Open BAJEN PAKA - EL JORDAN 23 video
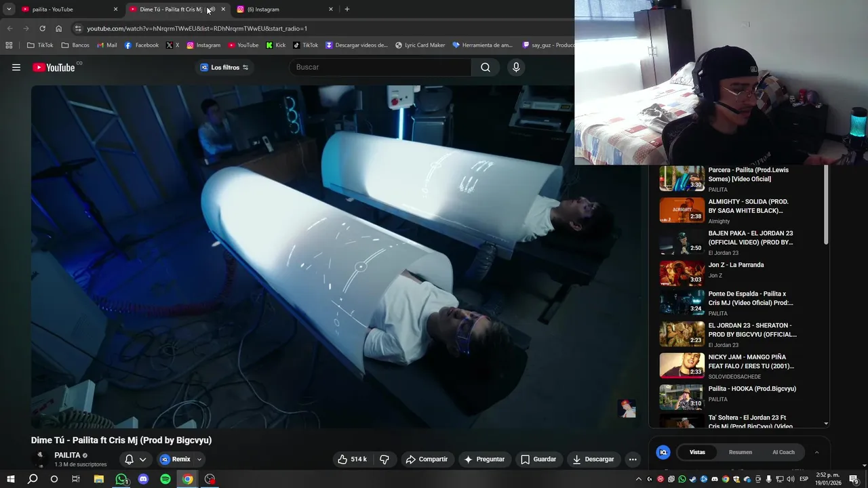The width and height of the screenshot is (868, 488). click(x=729, y=242)
